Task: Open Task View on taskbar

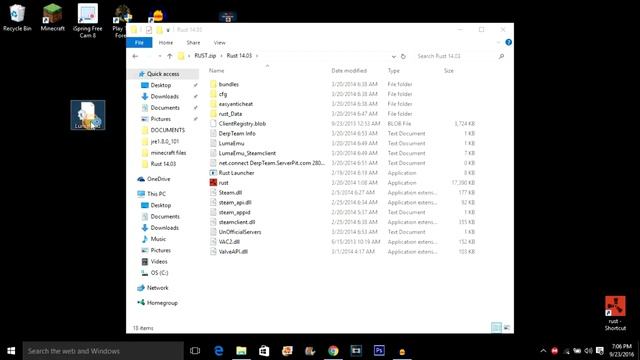Action: (195, 351)
